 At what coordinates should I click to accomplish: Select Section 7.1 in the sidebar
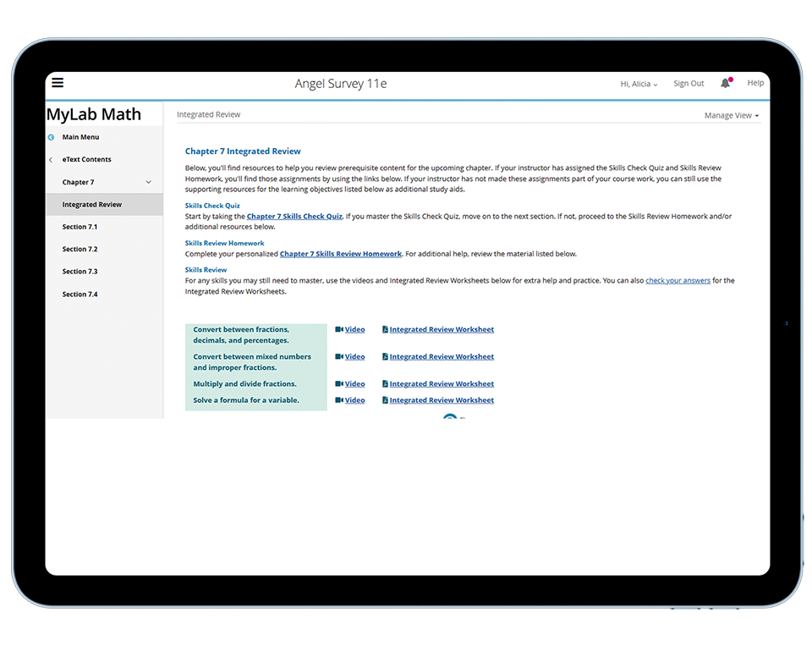tap(80, 227)
